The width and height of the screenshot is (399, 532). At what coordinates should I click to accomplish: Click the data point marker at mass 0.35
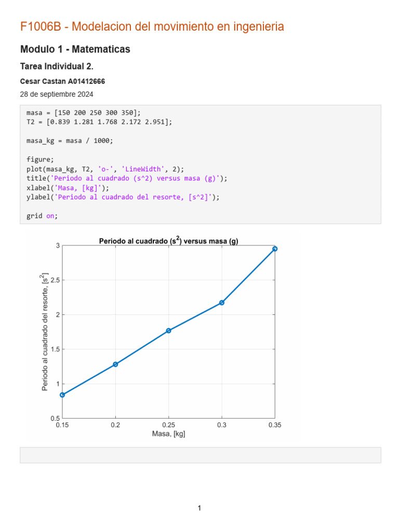click(x=275, y=249)
